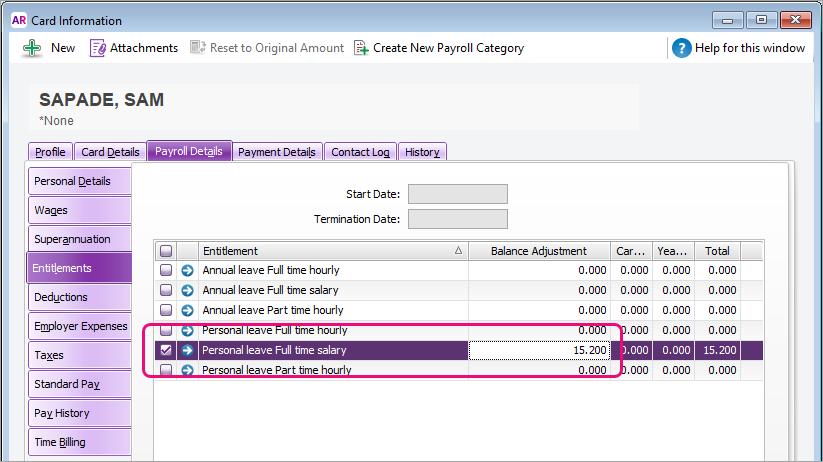Open the Standard Pay section
The image size is (823, 462).
80,384
